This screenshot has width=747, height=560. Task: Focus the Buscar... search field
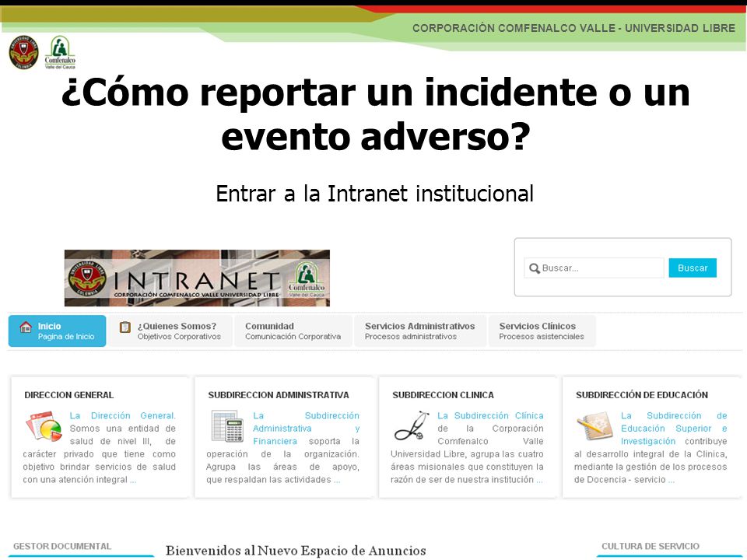coord(594,268)
